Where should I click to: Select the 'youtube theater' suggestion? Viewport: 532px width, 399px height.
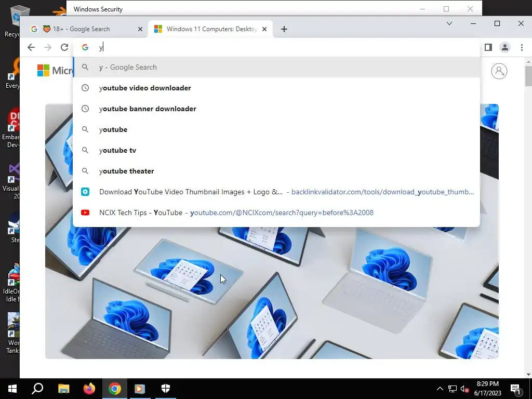(276, 171)
